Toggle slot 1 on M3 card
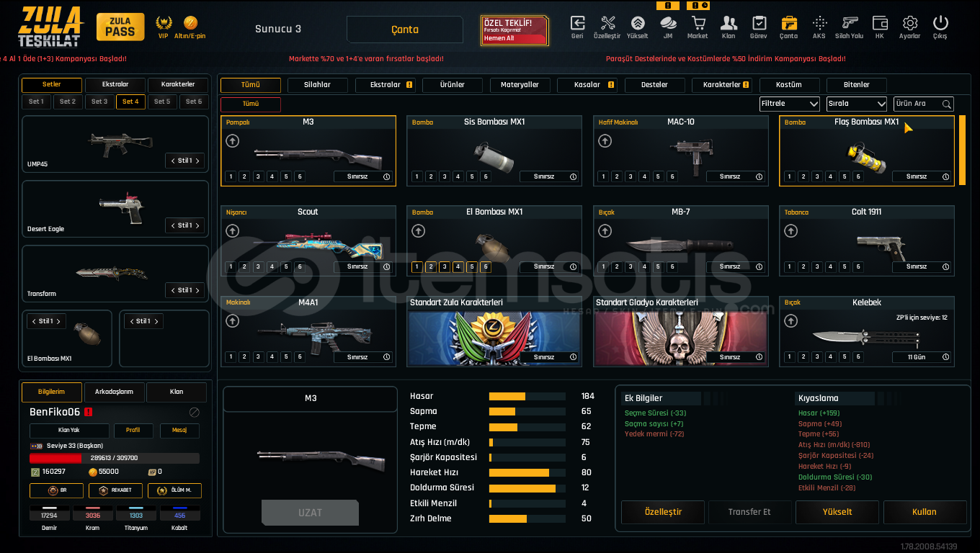The image size is (980, 553). (231, 176)
